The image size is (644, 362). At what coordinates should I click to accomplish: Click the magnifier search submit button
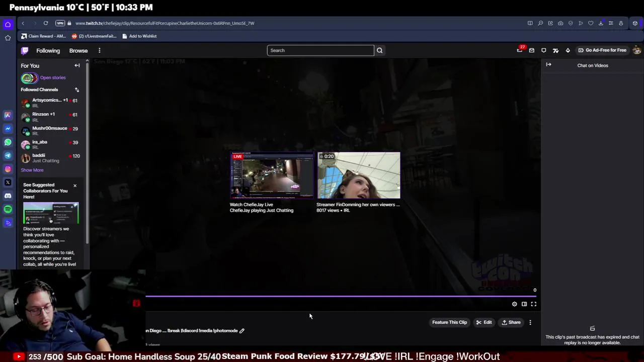[x=380, y=50]
